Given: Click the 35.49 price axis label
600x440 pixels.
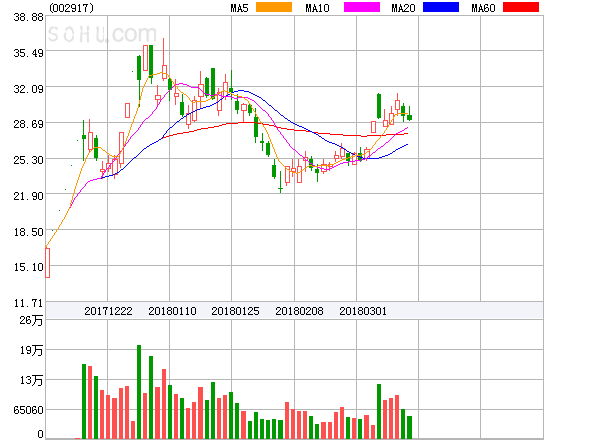Looking at the screenshot, I should (x=29, y=53).
